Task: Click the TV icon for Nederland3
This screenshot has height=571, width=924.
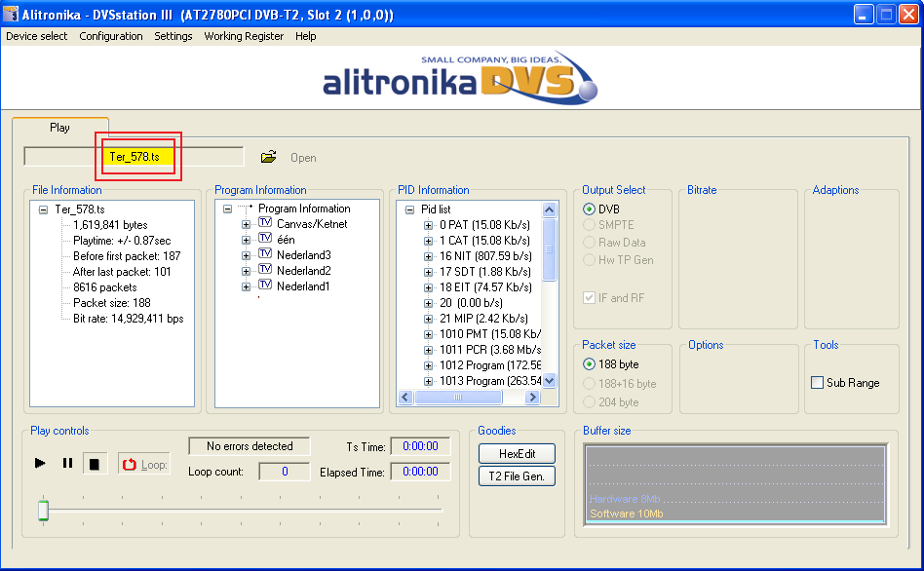Action: pos(265,253)
